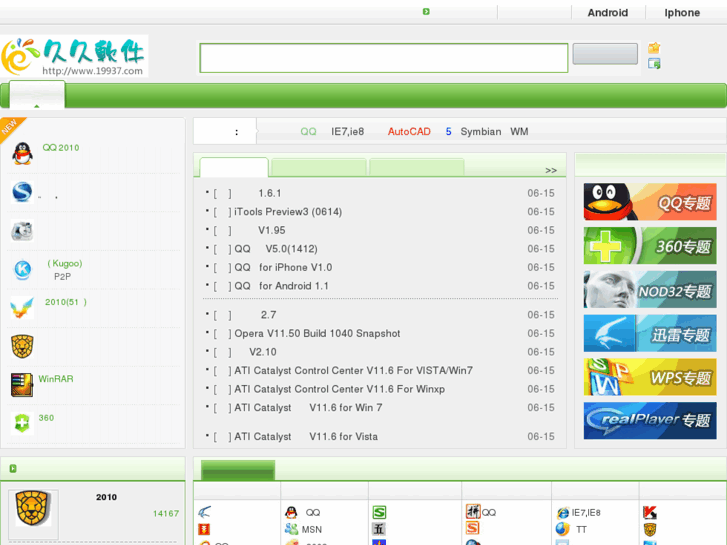
Task: Click the small lion icon in last column
Action: [650, 529]
